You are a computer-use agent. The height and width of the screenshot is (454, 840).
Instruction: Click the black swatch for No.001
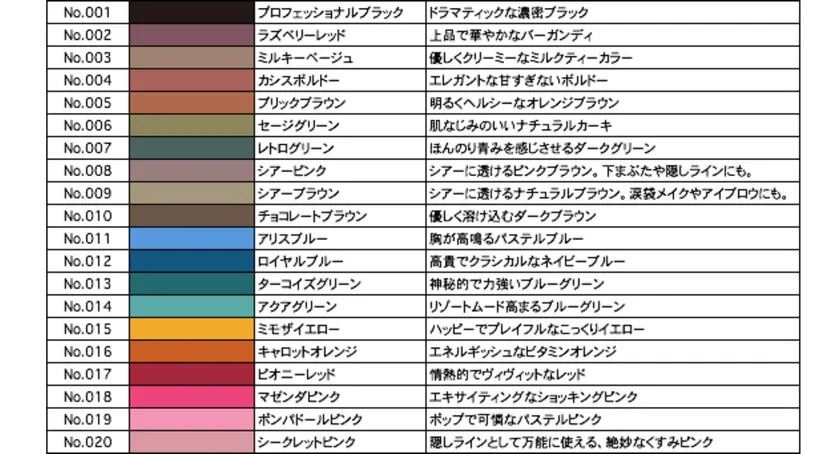(192, 13)
